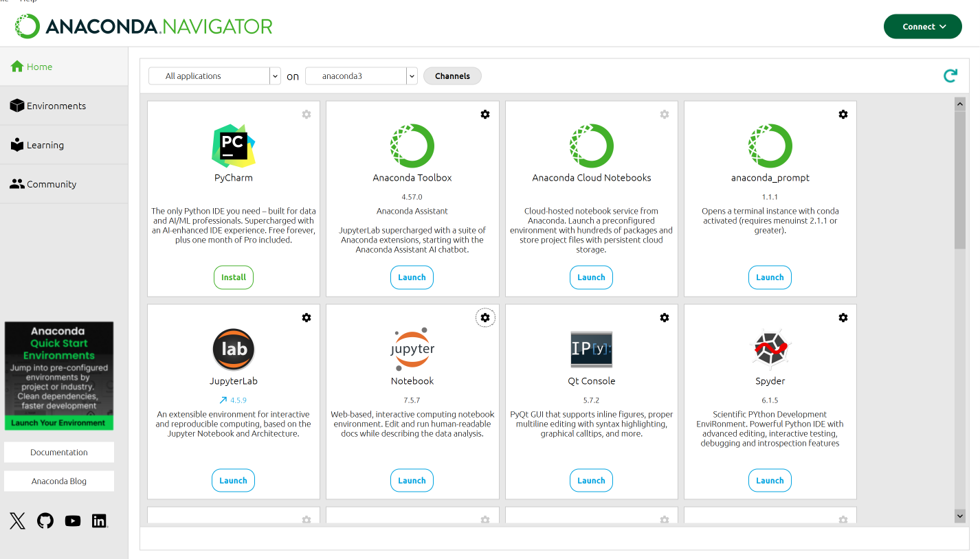Click the Qt Console IPython icon

click(x=592, y=350)
